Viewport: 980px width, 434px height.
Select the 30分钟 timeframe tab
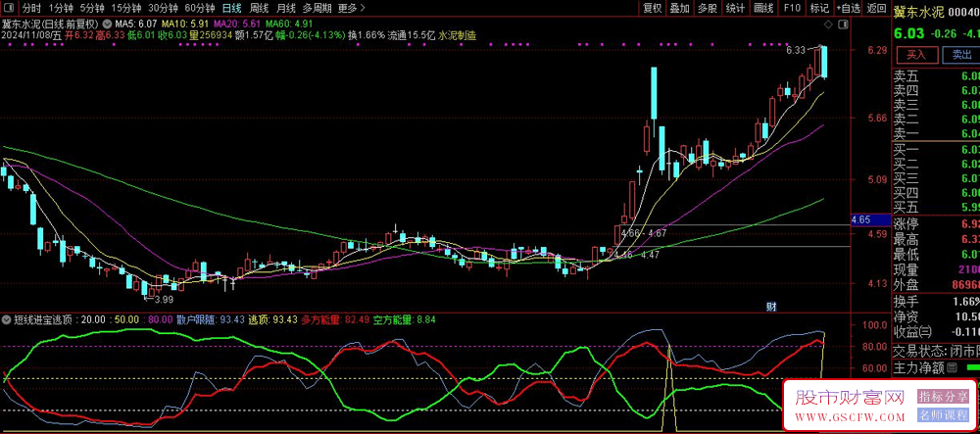click(163, 8)
